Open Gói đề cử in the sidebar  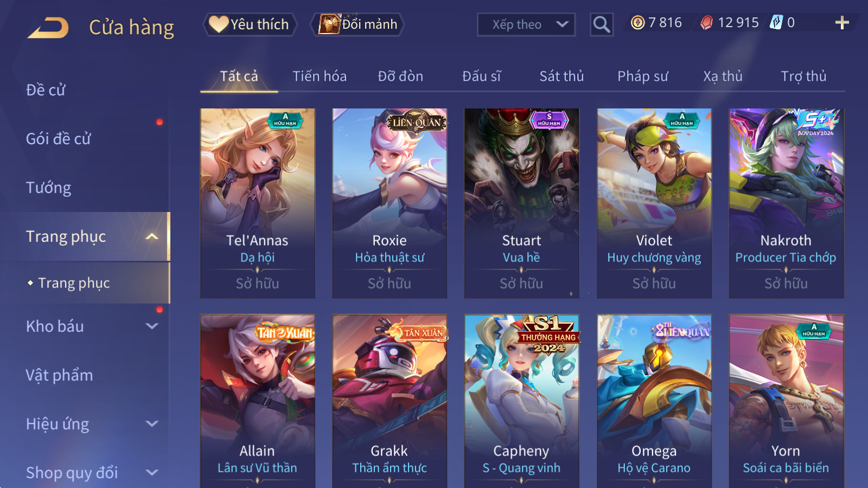point(59,139)
